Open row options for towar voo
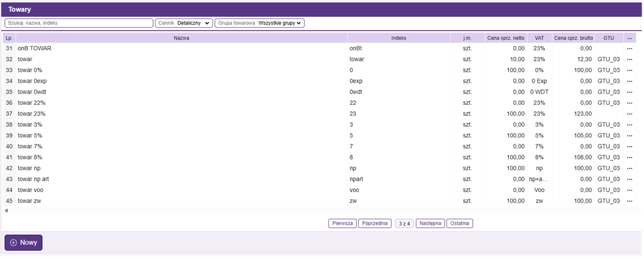This screenshot has width=644, height=259. (630, 190)
